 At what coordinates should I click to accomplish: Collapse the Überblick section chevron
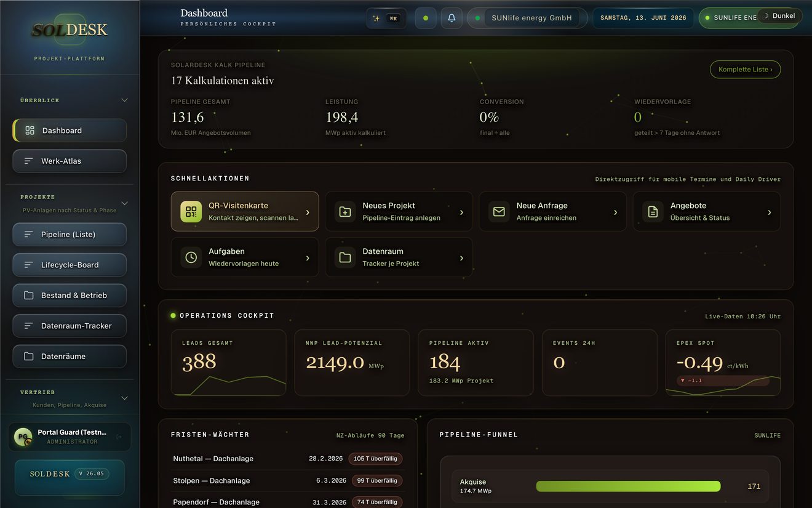point(124,100)
